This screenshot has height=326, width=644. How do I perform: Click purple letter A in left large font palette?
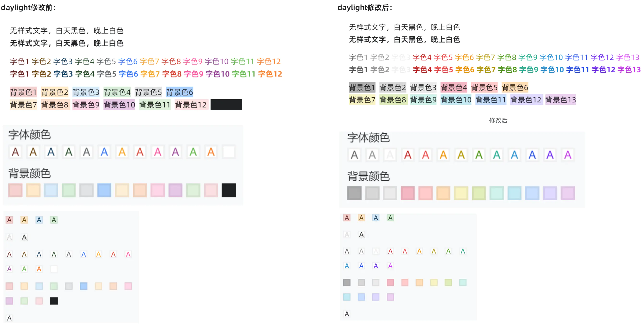pos(175,152)
